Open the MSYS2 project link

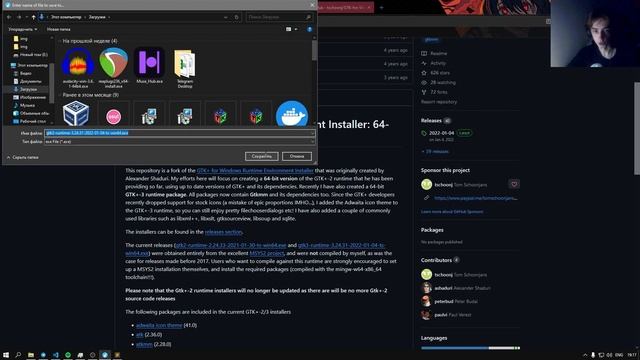pos(267,253)
